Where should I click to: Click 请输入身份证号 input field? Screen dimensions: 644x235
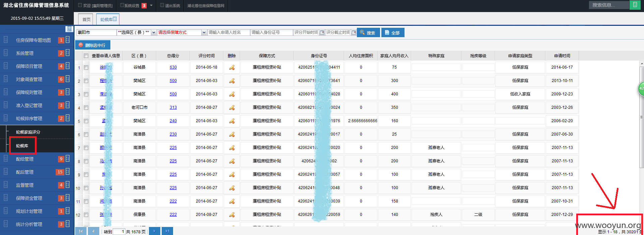[x=271, y=32]
